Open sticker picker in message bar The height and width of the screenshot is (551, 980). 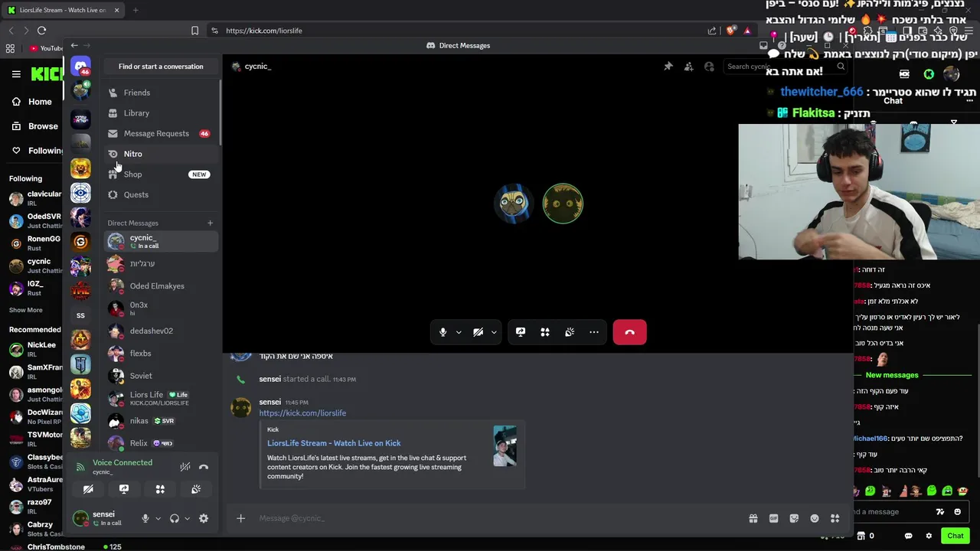pyautogui.click(x=794, y=518)
